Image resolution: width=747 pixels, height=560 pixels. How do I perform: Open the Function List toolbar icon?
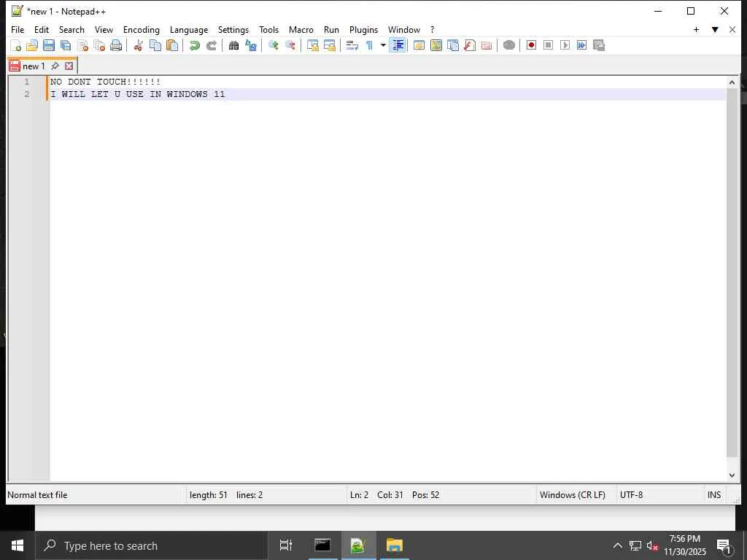coord(469,45)
